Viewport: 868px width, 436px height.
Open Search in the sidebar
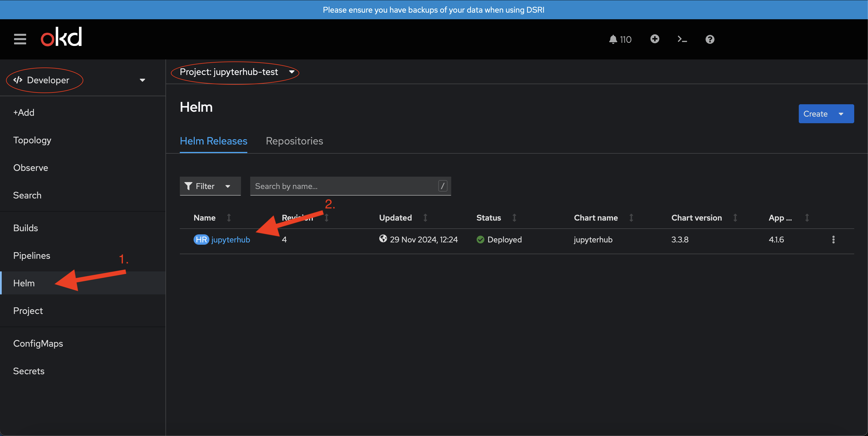coord(27,195)
